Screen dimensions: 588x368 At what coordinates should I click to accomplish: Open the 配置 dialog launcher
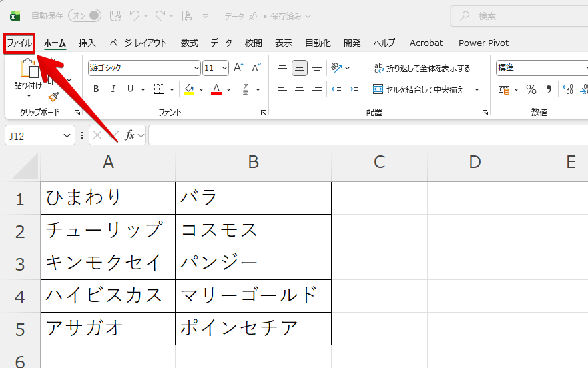click(485, 113)
